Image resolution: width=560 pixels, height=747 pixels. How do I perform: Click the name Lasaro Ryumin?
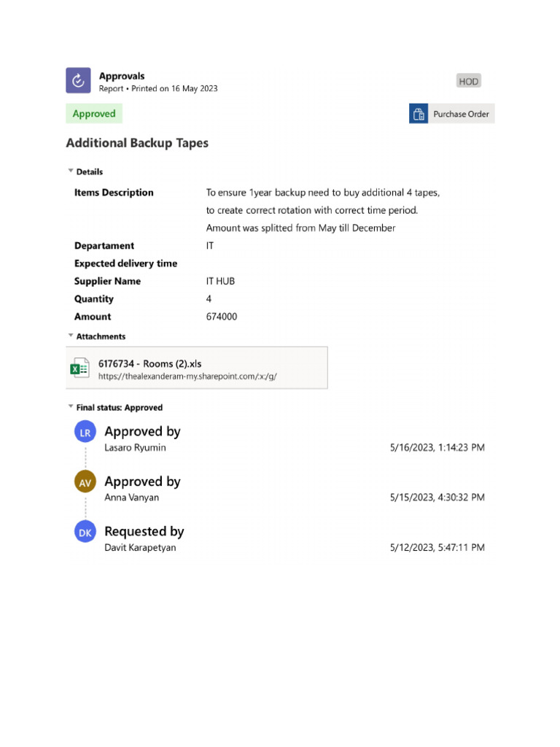[135, 448]
